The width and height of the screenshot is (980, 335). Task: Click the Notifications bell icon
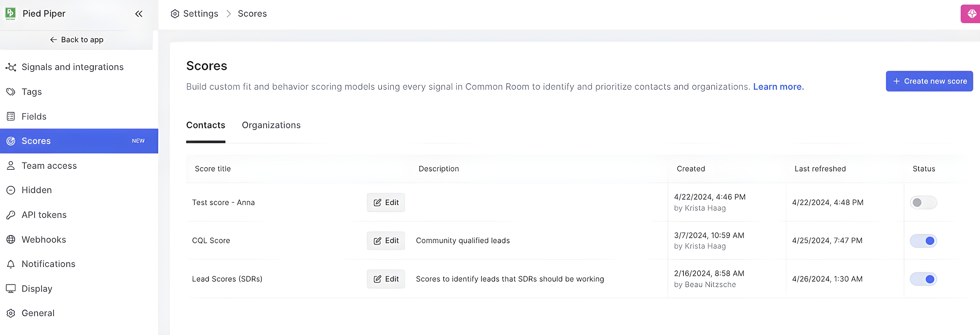point(11,264)
